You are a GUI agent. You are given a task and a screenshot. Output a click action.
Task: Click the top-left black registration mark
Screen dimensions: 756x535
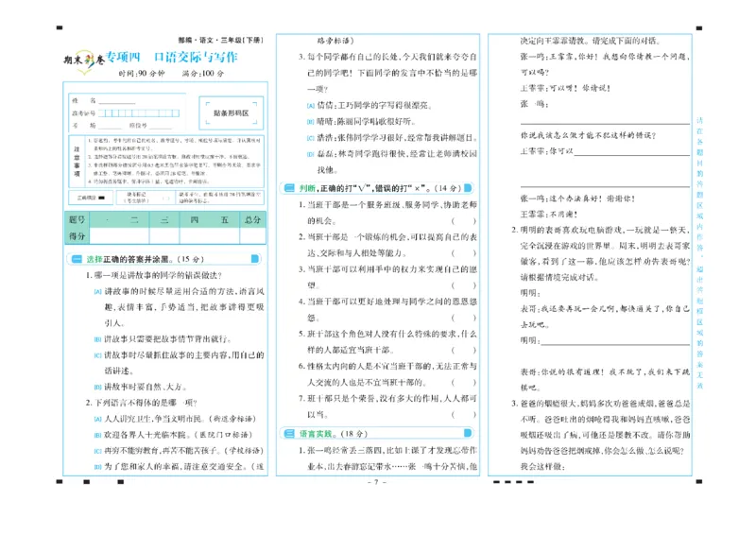[60, 28]
